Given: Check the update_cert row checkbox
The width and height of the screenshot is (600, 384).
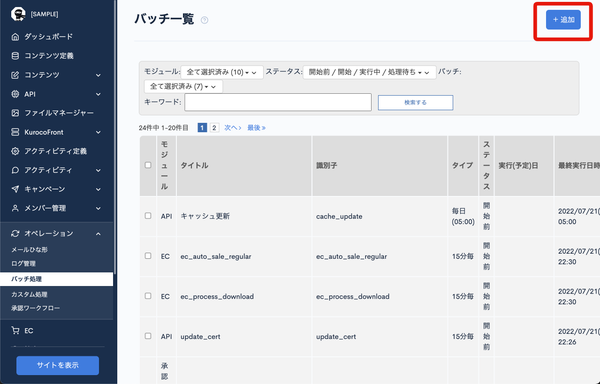Looking at the screenshot, I should click(148, 336).
